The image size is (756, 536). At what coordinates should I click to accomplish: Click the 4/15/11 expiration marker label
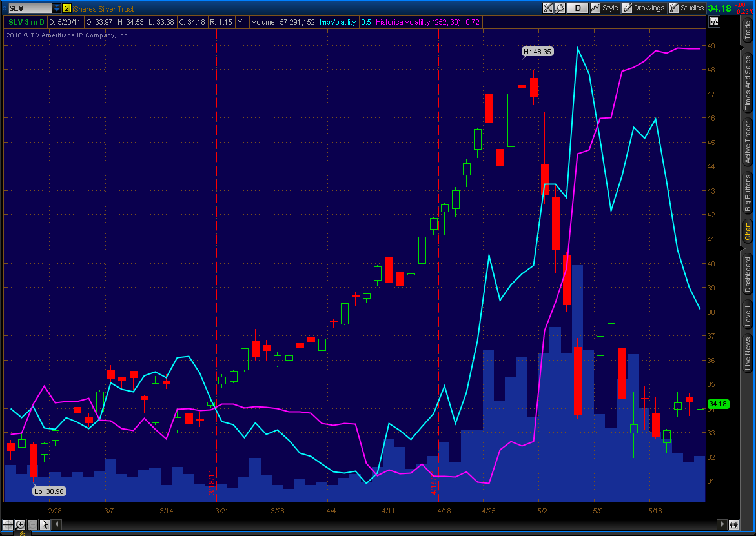[434, 482]
